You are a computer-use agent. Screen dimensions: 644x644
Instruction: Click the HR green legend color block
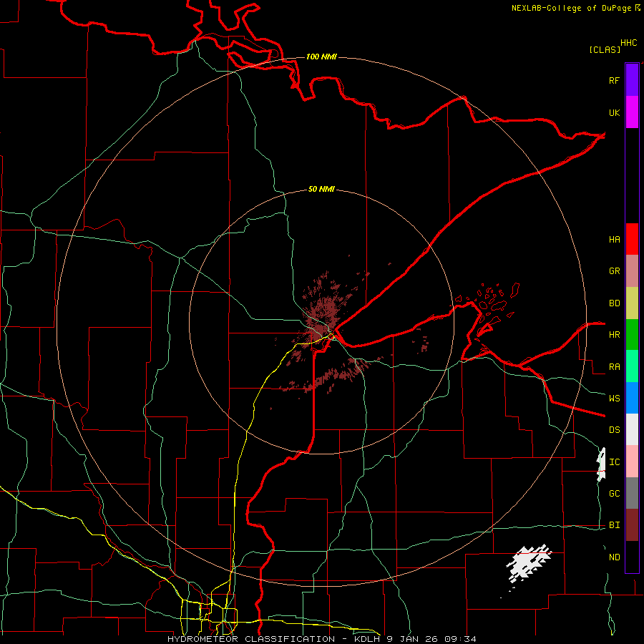632,335
